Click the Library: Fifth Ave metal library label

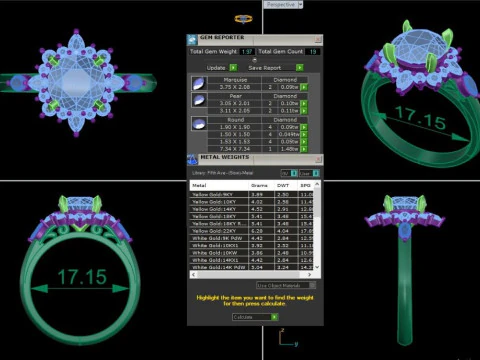(x=222, y=173)
